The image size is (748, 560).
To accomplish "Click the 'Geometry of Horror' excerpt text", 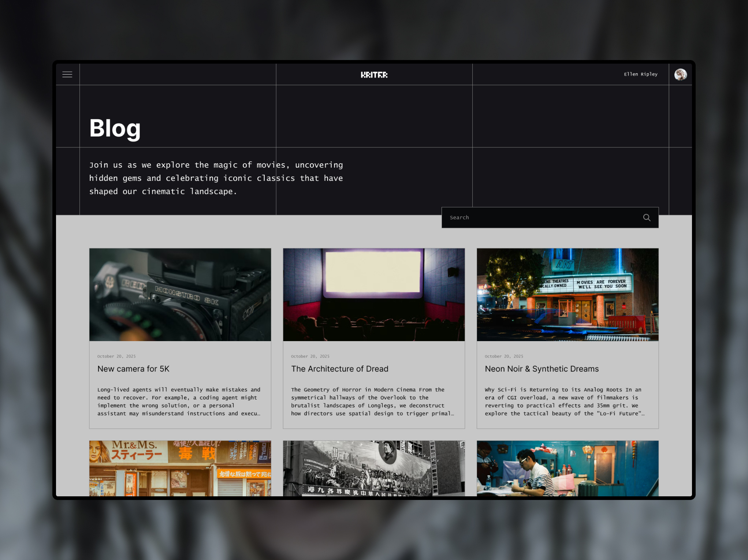I will coord(372,402).
